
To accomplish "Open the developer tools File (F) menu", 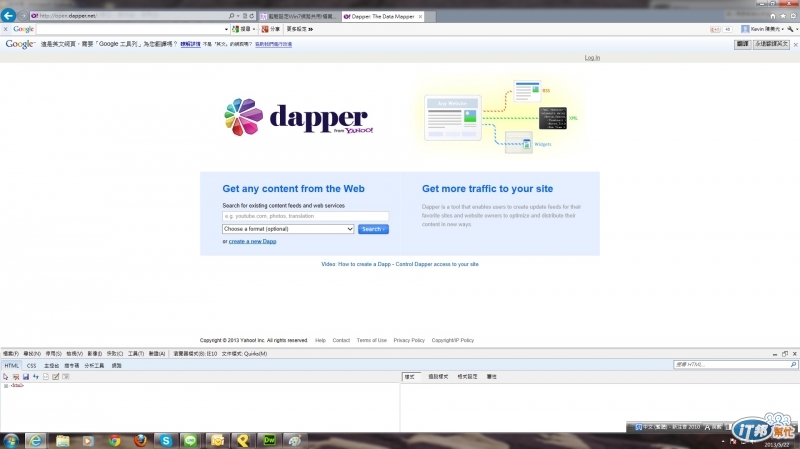I will click(x=11, y=354).
